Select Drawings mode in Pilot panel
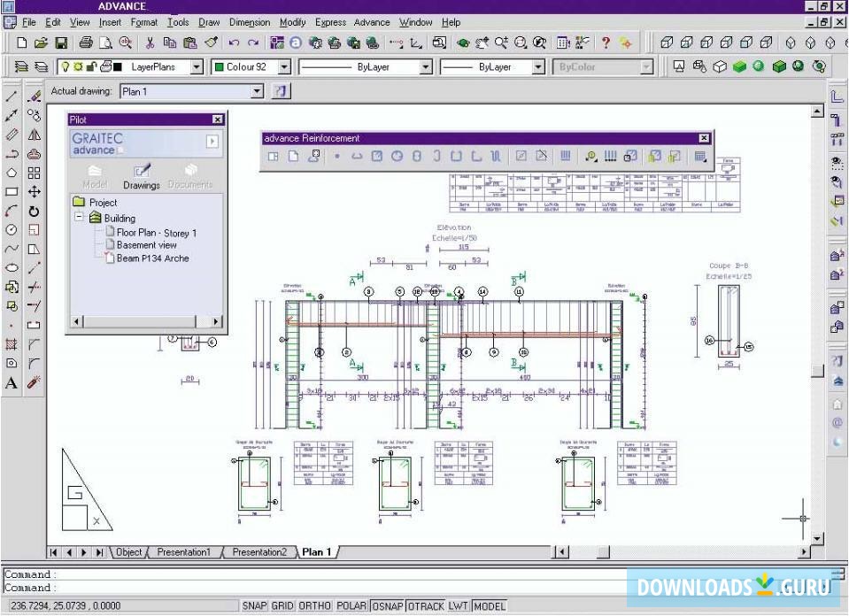Screen dimensions: 849x616 click(x=142, y=176)
